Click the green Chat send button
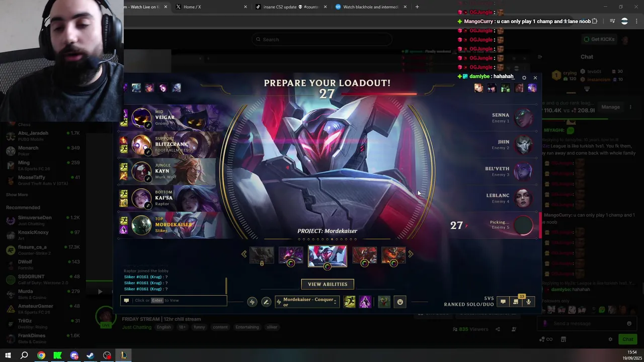 (627, 339)
